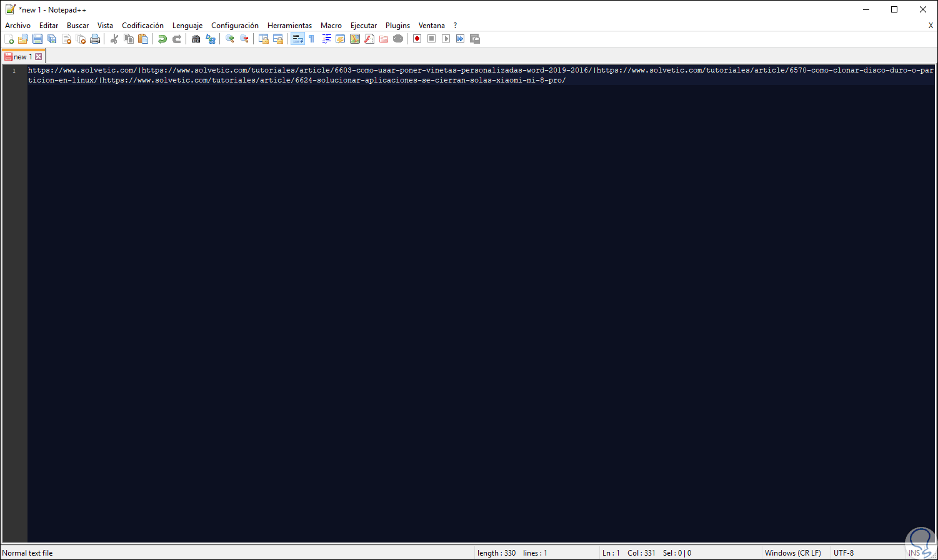The height and width of the screenshot is (560, 938).
Task: Click the Save All toolbar icon
Action: tap(52, 39)
